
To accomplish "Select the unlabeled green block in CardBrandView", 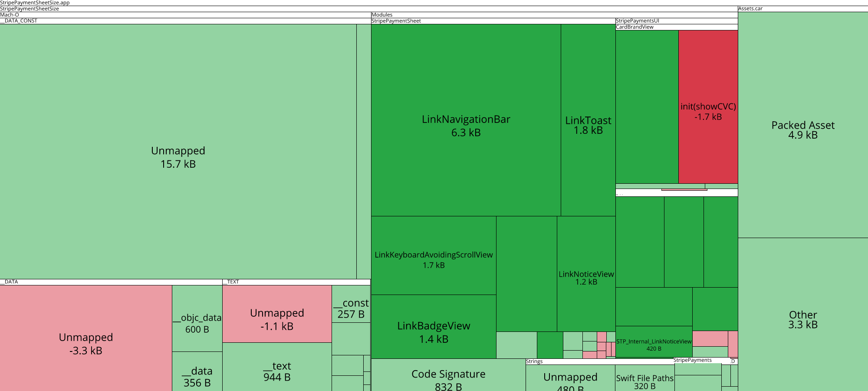I will click(x=647, y=107).
